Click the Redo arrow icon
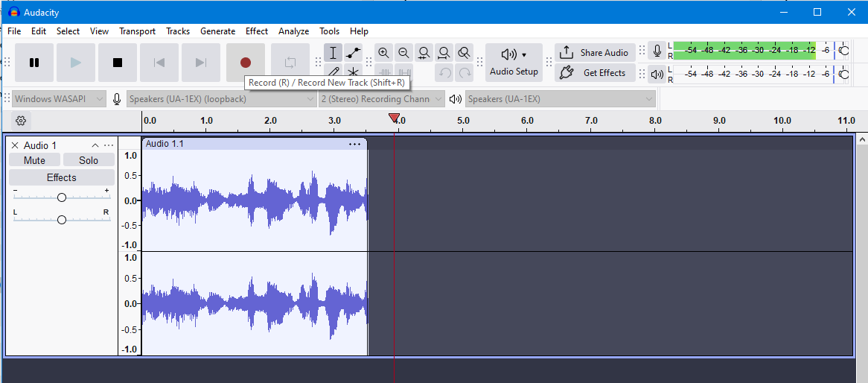The image size is (868, 383). (x=465, y=72)
